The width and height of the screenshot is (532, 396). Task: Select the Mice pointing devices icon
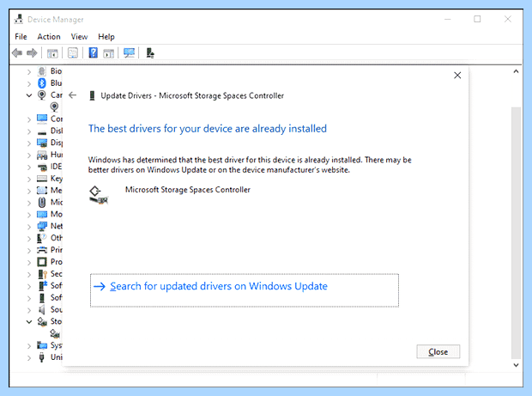(42, 203)
